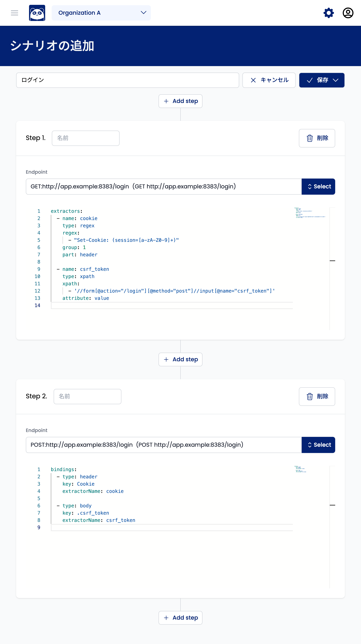Delete Step 2 with the 削除 button
Screen dimensions: 361x644
point(317,397)
